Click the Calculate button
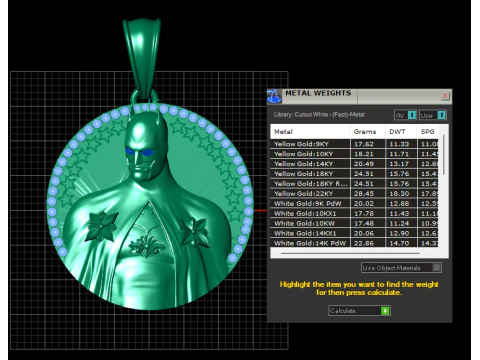 pos(359,311)
